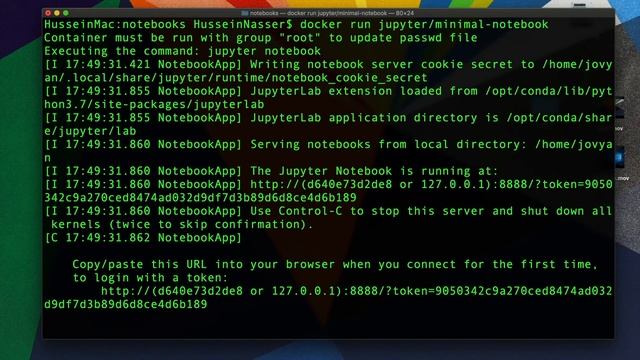
Task: Click the "HusseinMac:notebooks HusseinNasser$" prompt
Action: (168, 24)
